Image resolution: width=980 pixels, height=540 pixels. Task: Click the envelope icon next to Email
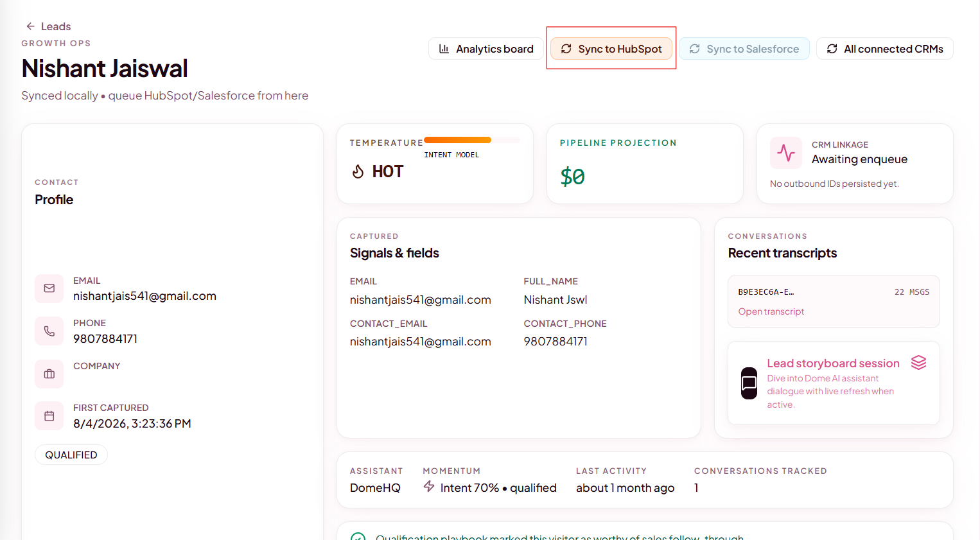coord(49,288)
